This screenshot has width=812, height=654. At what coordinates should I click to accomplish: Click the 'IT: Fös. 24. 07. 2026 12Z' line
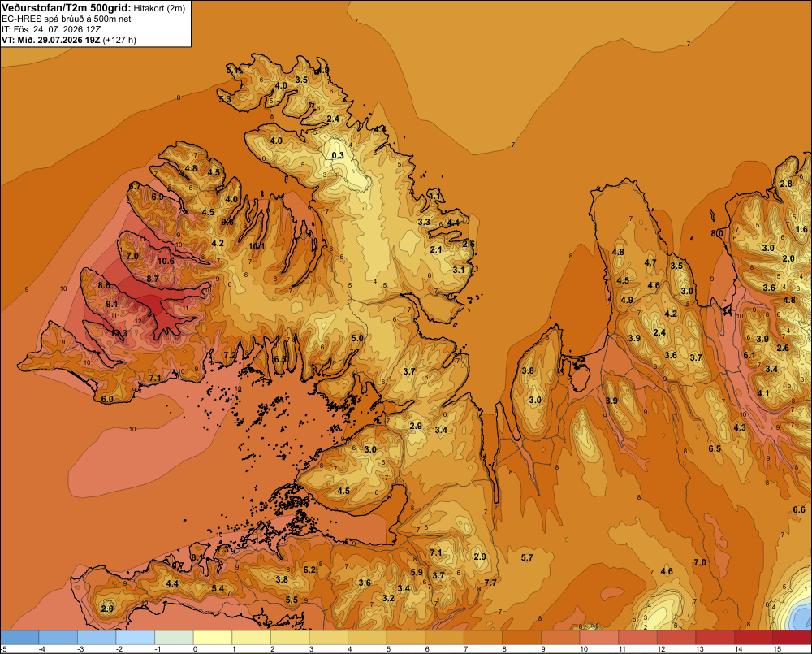point(51,29)
